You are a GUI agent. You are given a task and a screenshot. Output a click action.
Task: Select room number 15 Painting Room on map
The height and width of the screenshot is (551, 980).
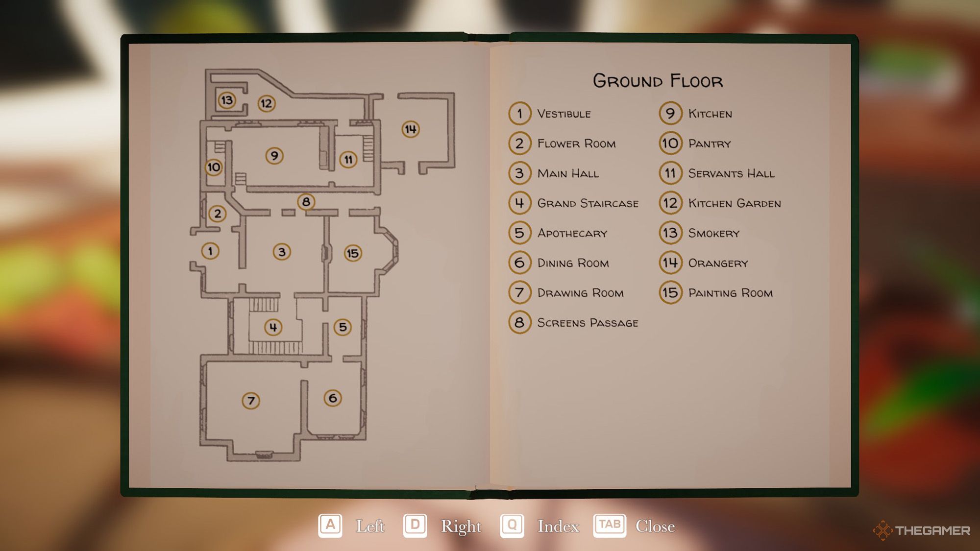(x=351, y=252)
